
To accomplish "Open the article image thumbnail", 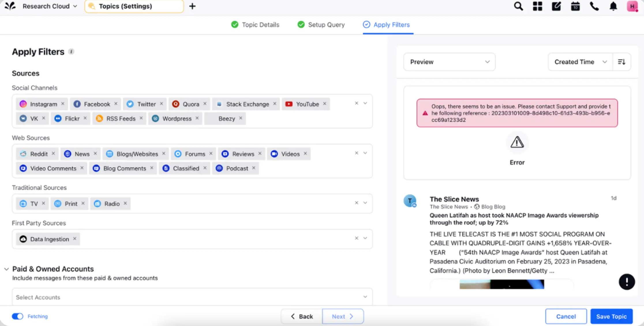I will click(x=502, y=284).
